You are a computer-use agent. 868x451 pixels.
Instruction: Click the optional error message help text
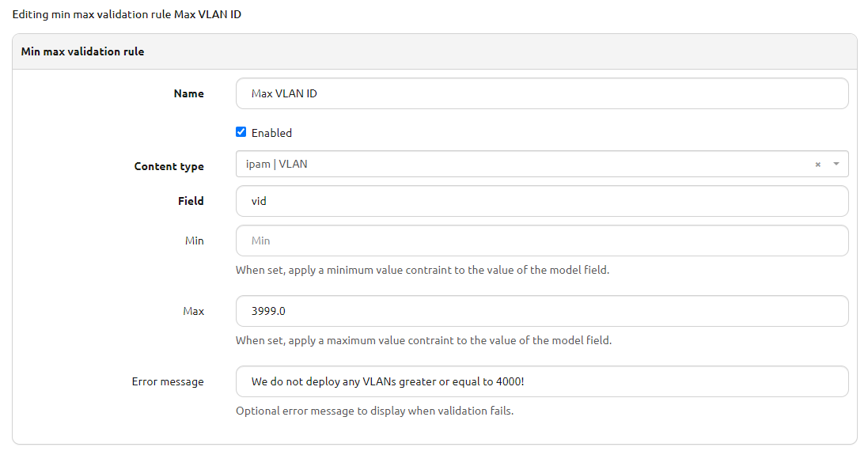[x=374, y=411]
